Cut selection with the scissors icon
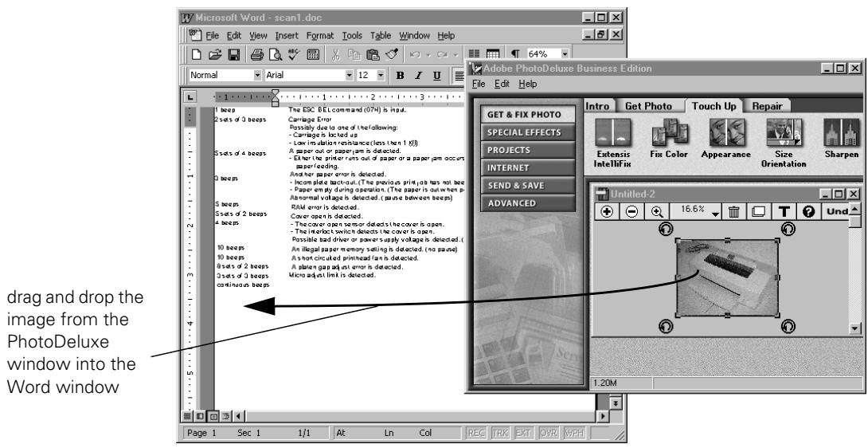 (x=335, y=54)
